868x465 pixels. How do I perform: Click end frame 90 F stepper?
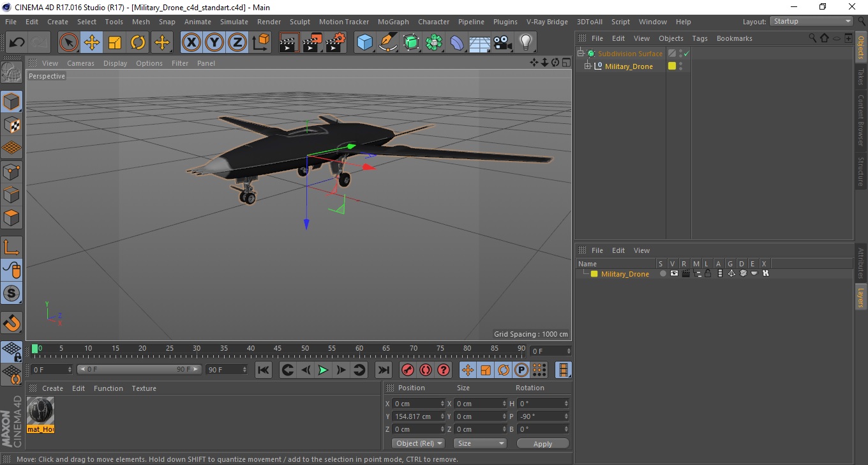coord(244,370)
